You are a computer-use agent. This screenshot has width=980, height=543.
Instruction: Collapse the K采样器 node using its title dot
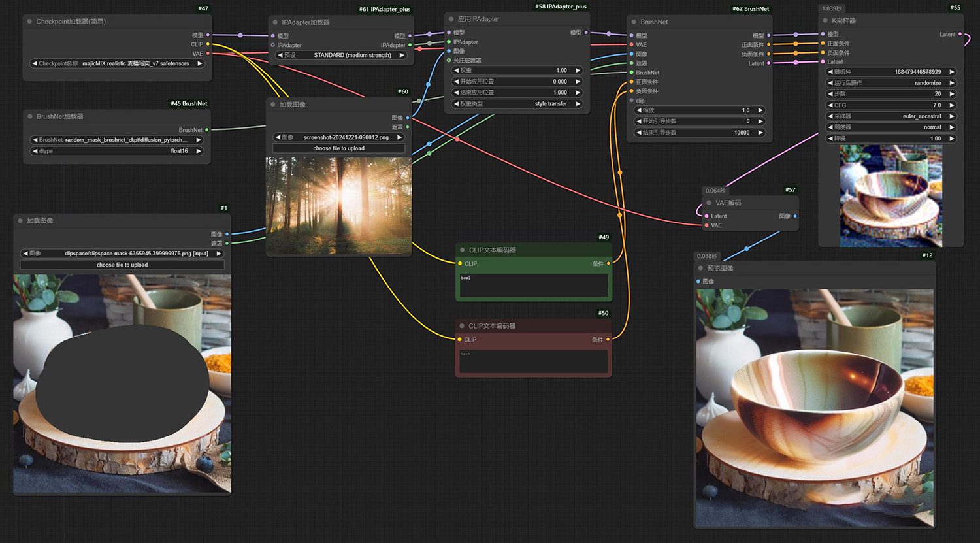coord(825,20)
